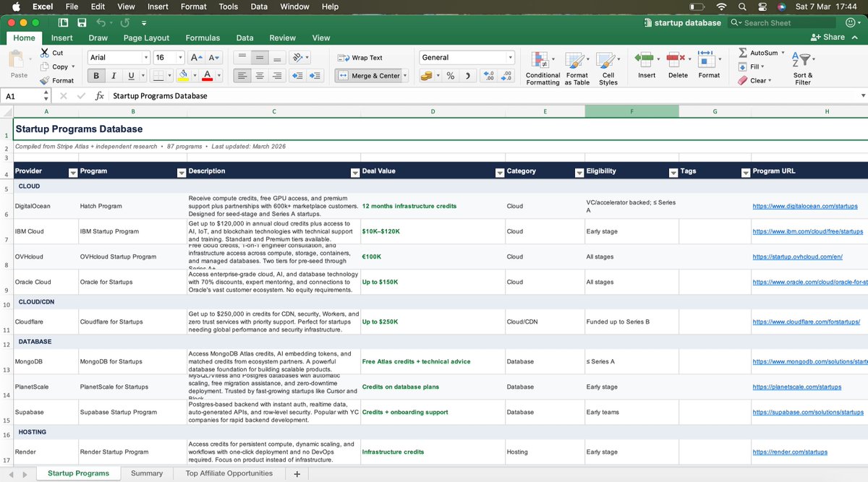Open the font name dropdown Arial
Viewport: 868px width, 482px height.
coord(146,58)
